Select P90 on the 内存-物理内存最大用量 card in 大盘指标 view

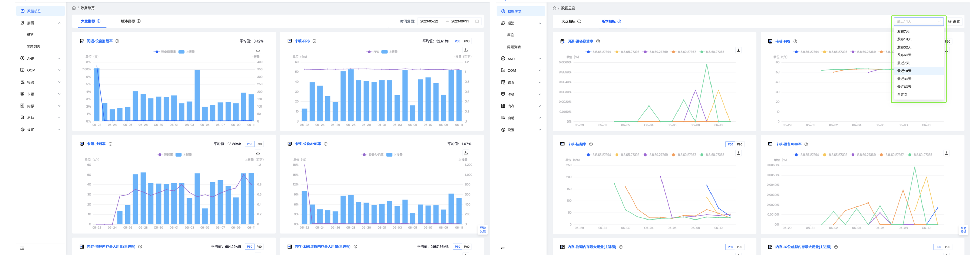click(259, 247)
